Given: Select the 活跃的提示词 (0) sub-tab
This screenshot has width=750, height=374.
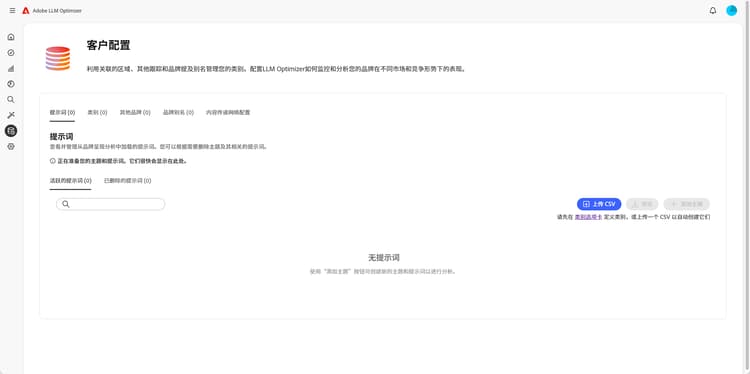Looking at the screenshot, I should [70, 181].
